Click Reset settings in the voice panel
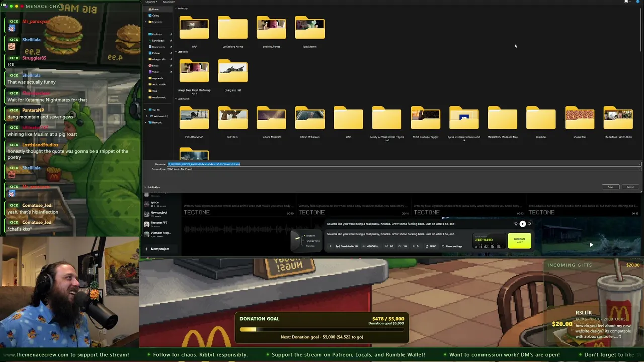The height and width of the screenshot is (362, 644). tap(452, 246)
